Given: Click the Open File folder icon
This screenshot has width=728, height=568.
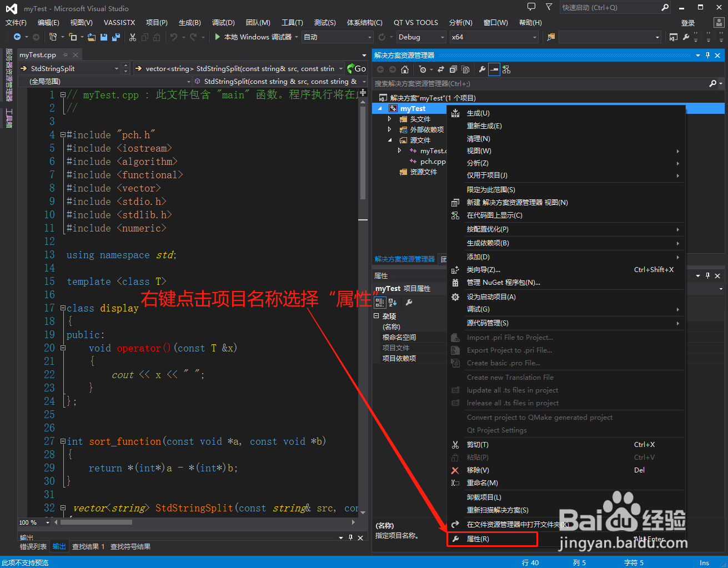Looking at the screenshot, I should [91, 37].
